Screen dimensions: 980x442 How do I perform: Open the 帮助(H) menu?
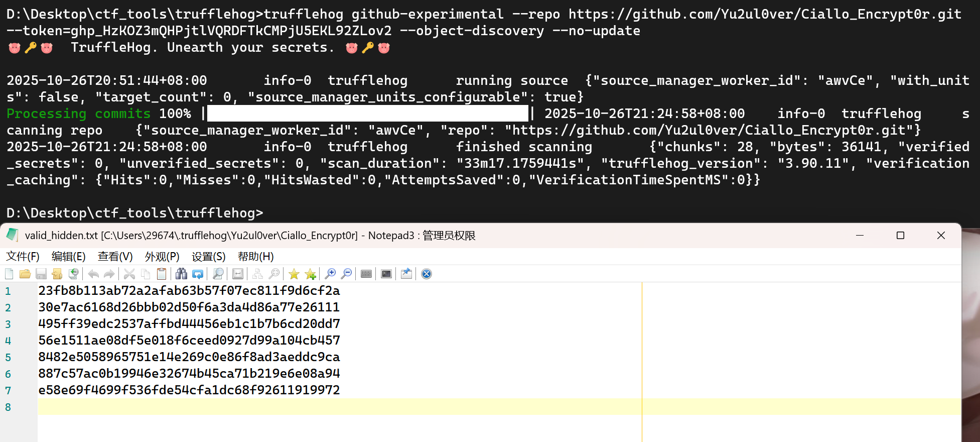pyautogui.click(x=256, y=257)
